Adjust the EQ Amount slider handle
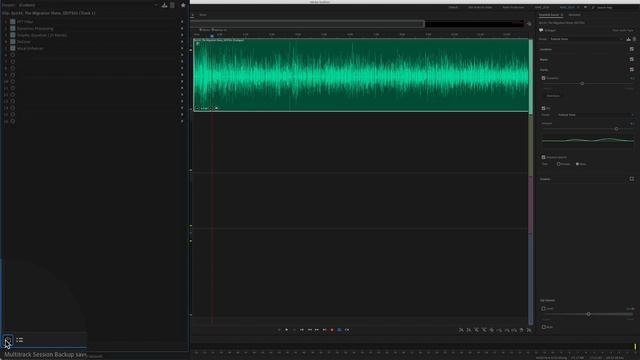 616,129
